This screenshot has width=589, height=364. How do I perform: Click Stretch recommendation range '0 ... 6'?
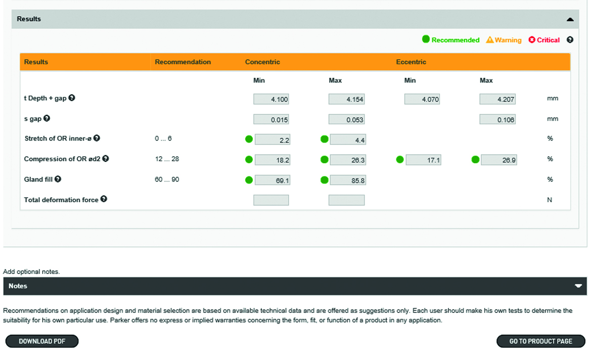tap(163, 138)
